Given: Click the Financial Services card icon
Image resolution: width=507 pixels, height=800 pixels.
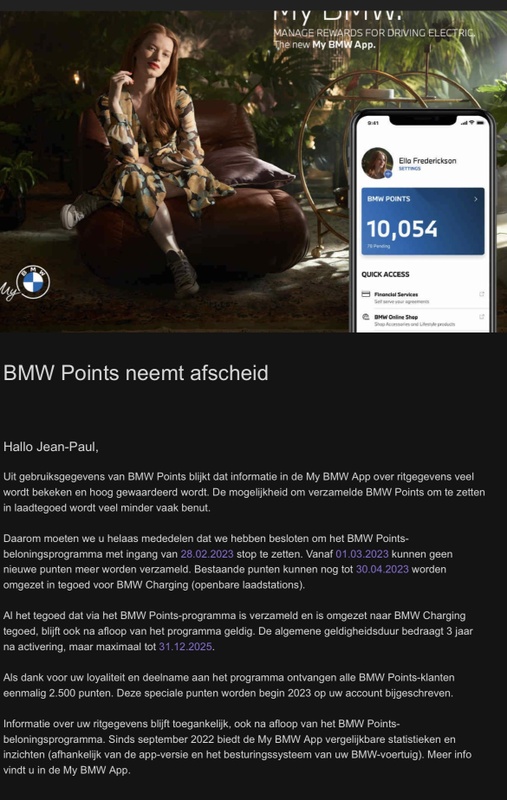Looking at the screenshot, I should pos(365,294).
